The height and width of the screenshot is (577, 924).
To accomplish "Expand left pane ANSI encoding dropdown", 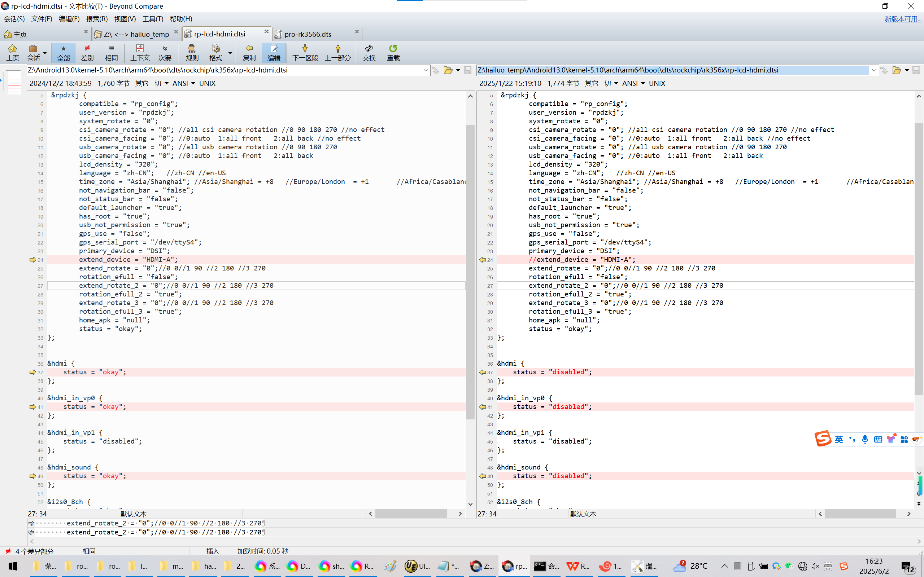I will [x=193, y=83].
